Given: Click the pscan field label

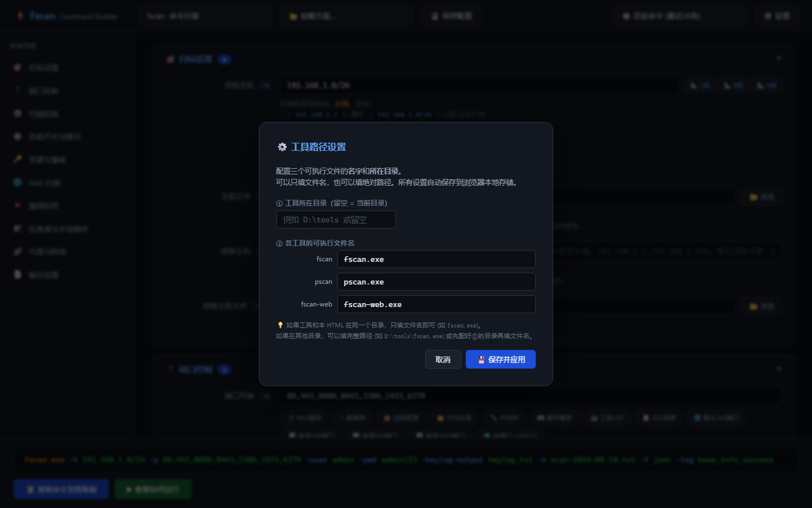Looking at the screenshot, I should pyautogui.click(x=324, y=282).
